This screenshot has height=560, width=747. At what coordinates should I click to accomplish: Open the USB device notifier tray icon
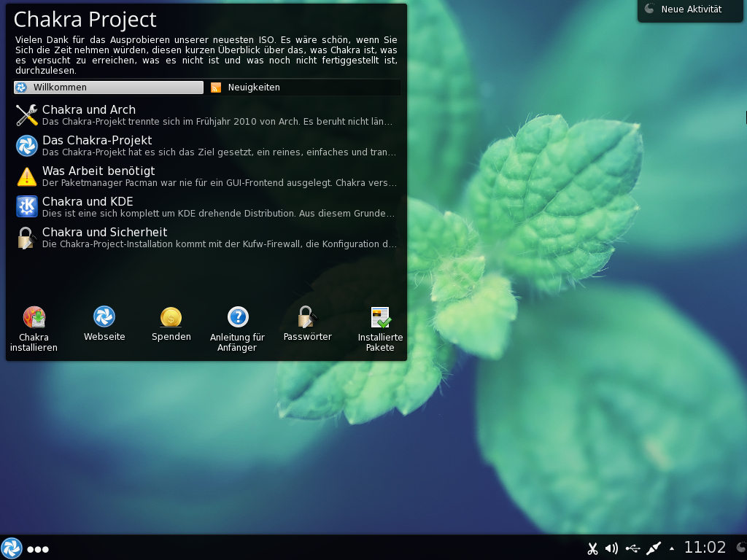coord(632,548)
